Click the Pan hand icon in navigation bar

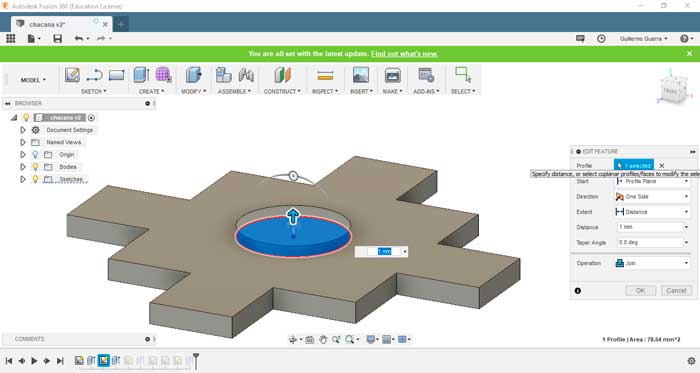[323, 340]
